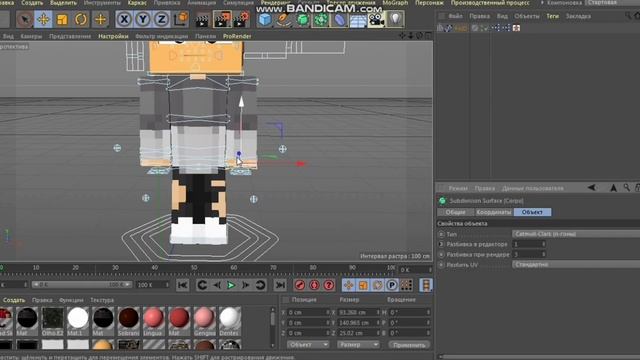Open keyframe selection question-mark button

[x=329, y=285]
